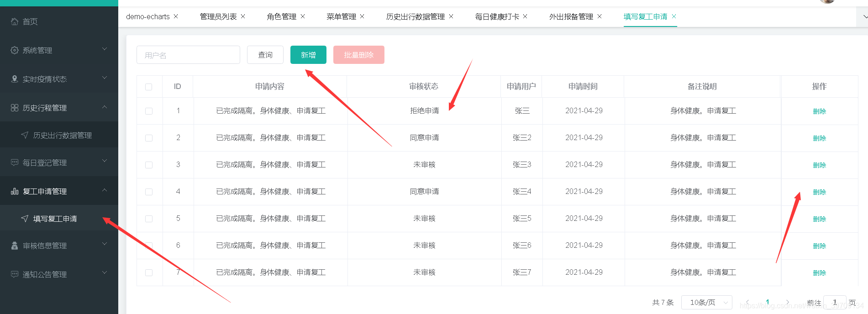This screenshot has height=314, width=868.
Task: Click the person icon for 审核信息管理
Action: click(15, 246)
